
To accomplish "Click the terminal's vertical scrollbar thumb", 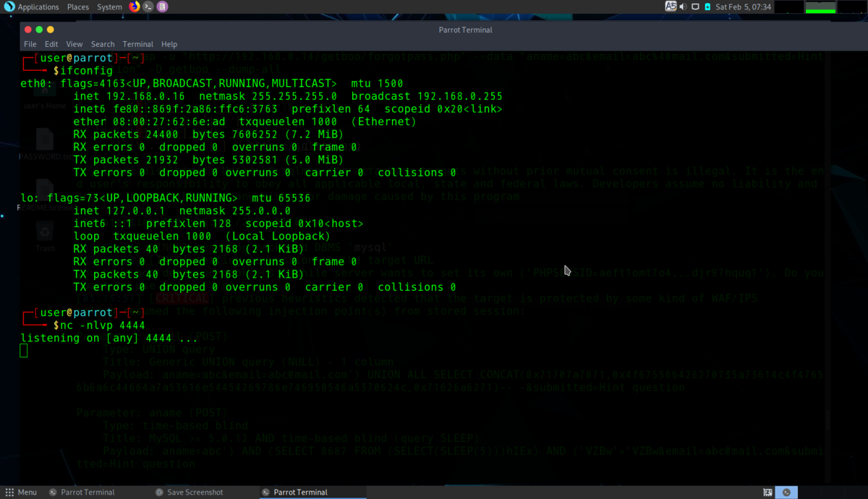I will (x=827, y=422).
